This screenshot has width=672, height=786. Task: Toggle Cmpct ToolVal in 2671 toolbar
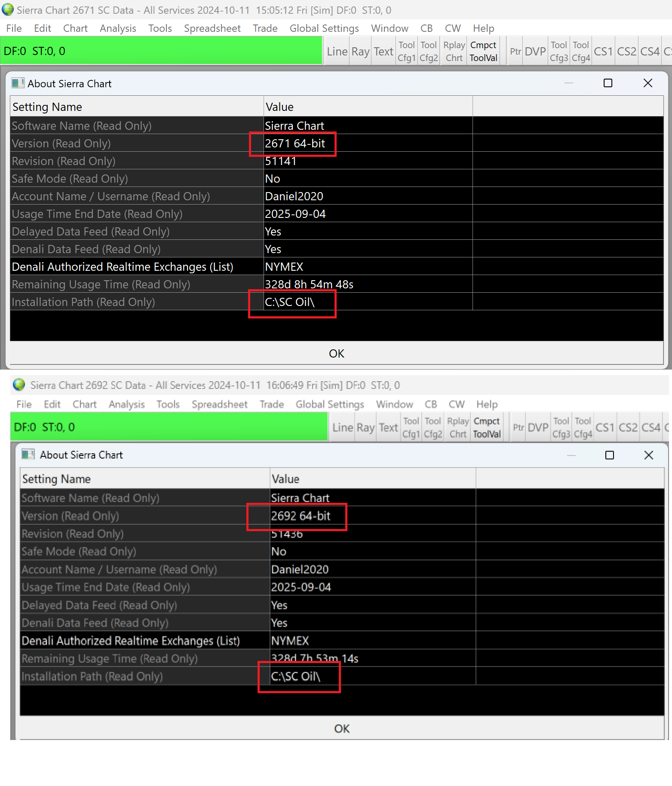[483, 52]
